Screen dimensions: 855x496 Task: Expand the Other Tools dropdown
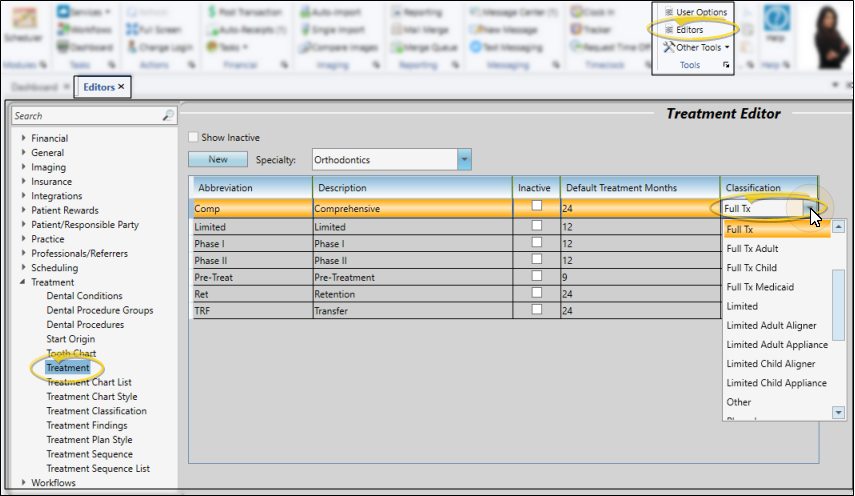click(696, 47)
